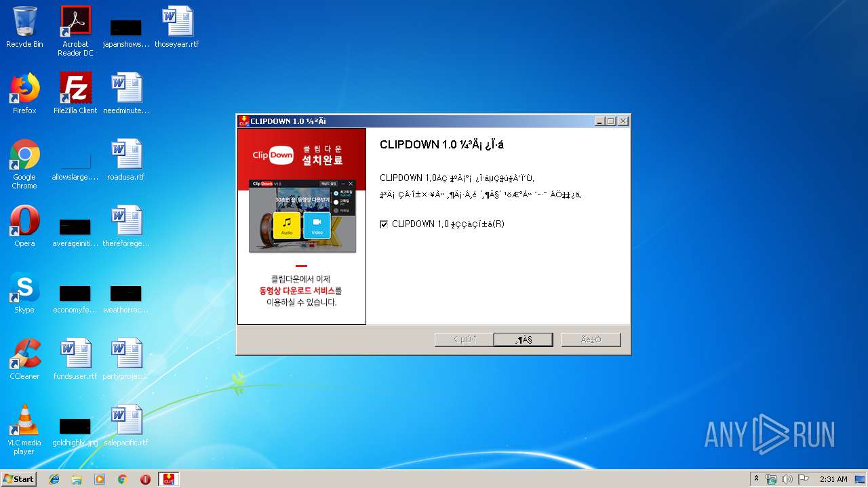Screen dimensions: 868x488
Task: Close the CLIPDOWN installer window
Action: point(623,121)
